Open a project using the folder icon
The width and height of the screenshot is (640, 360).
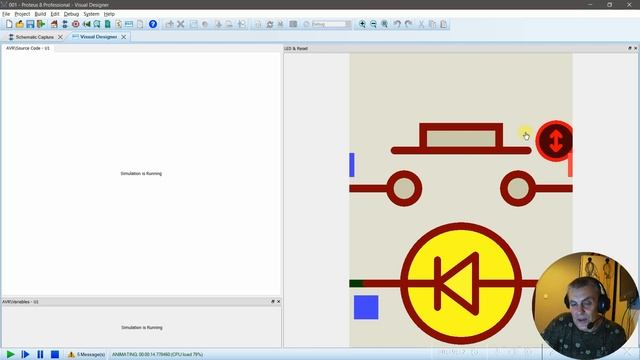pos(20,24)
